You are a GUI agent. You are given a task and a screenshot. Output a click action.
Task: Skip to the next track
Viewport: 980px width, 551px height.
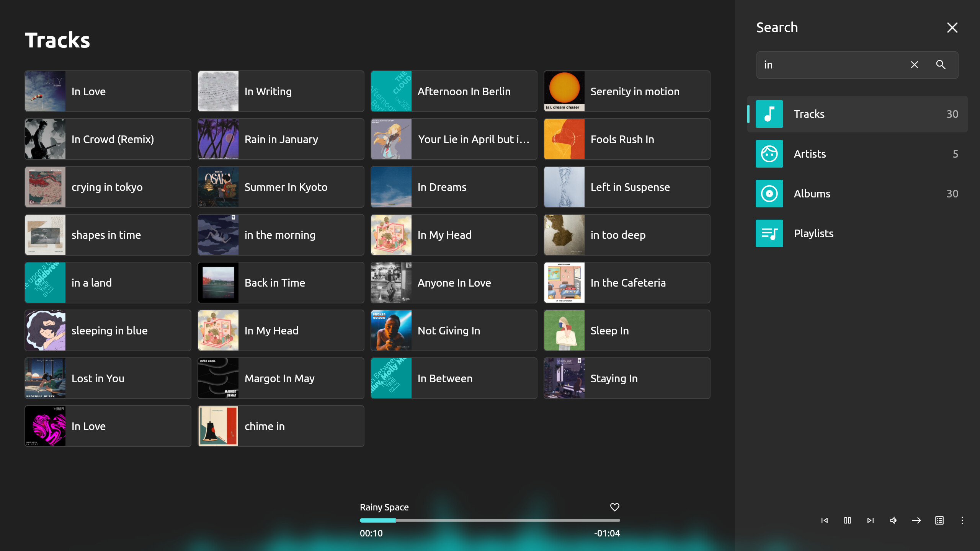(870, 520)
